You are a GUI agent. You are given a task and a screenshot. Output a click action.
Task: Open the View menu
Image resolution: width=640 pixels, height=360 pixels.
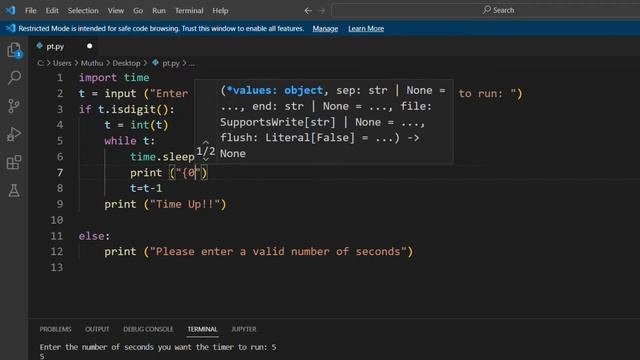click(116, 11)
